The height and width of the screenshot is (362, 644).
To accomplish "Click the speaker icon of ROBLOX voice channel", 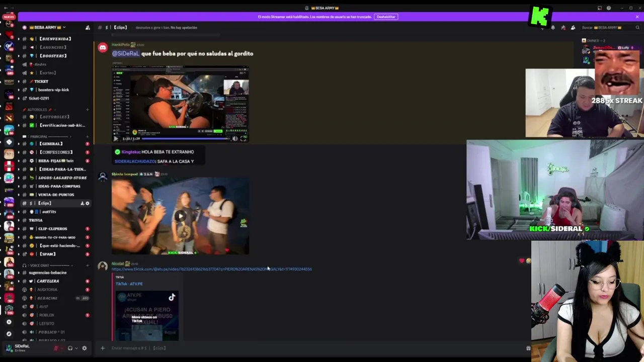I will point(25,315).
